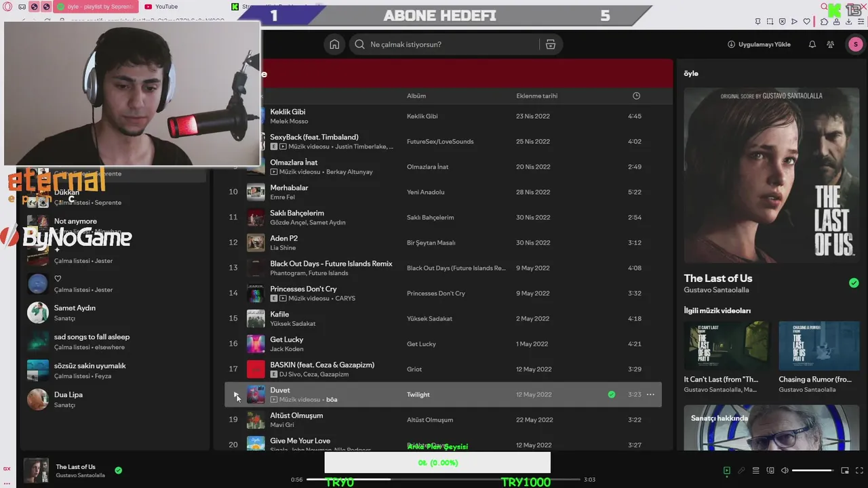868x488 pixels.
Task: Select the Altüst Olmuşum track title
Action: click(296, 415)
